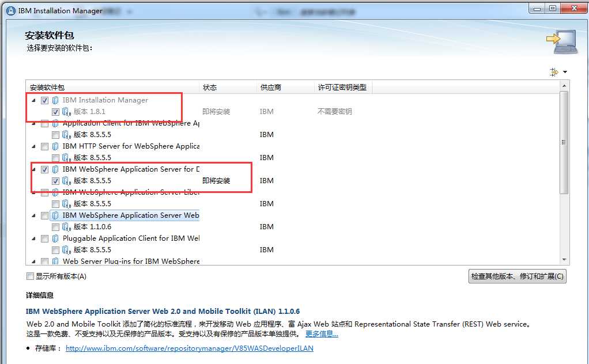Click the 供应商 column header
Image resolution: width=589 pixels, height=364 pixels.
285,88
